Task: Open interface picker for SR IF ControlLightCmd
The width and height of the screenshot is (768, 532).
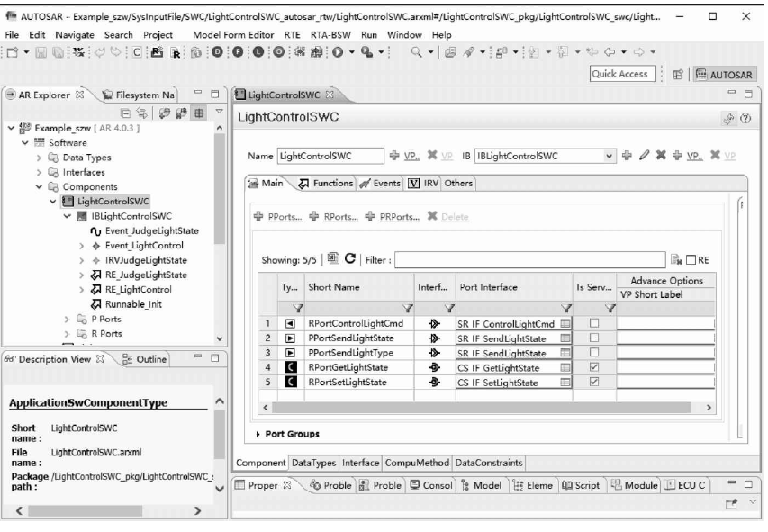Action: click(565, 322)
